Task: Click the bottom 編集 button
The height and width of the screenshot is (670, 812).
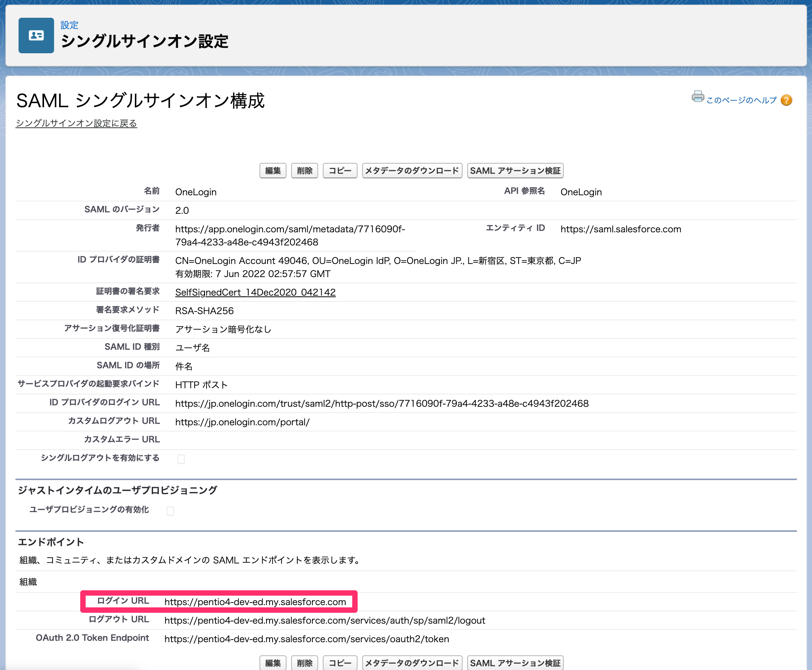Action: [273, 663]
